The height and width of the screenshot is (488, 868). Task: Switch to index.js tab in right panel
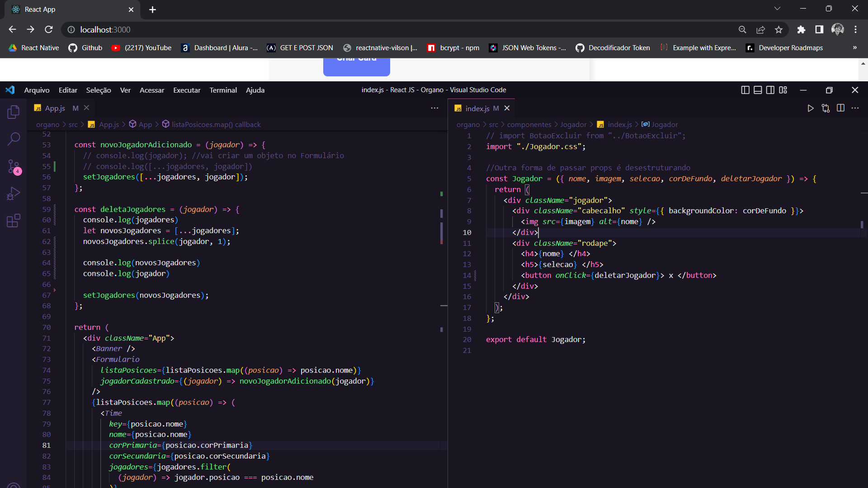point(477,108)
